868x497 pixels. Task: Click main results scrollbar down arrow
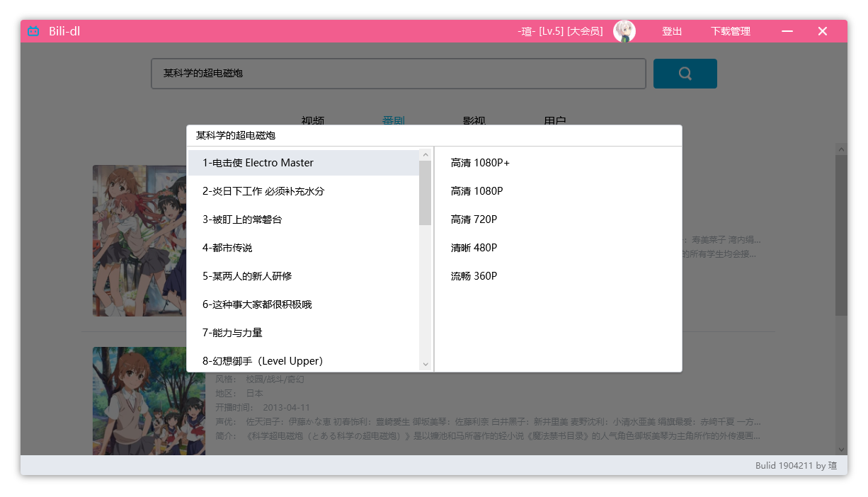click(841, 449)
